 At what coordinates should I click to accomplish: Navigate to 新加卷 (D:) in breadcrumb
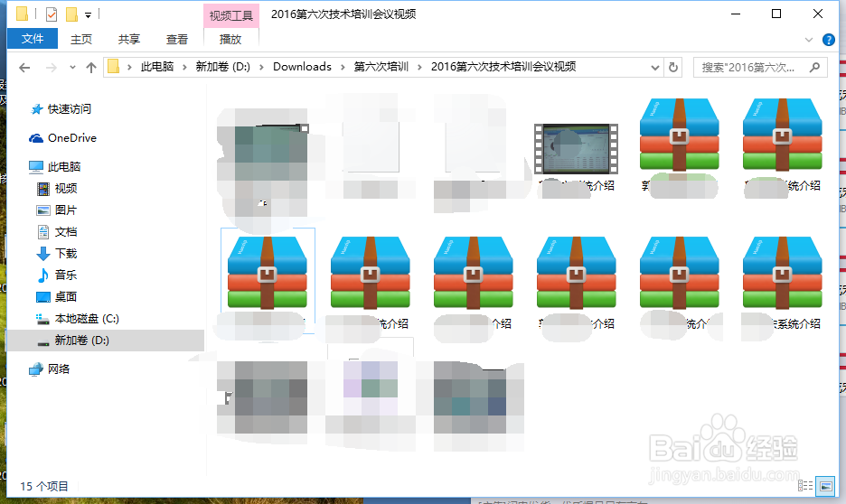pos(223,67)
